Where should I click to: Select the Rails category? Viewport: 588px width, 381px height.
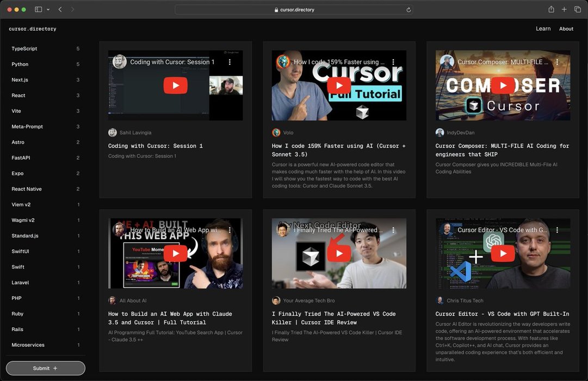45,329
